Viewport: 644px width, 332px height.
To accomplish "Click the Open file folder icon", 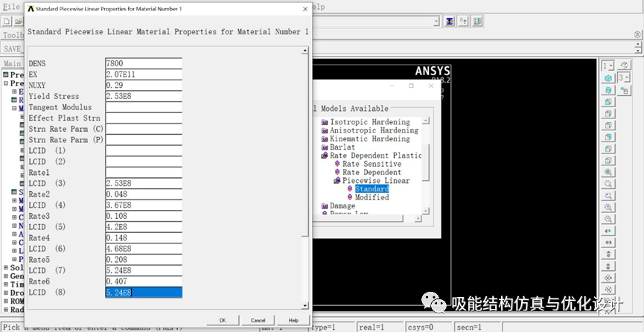I will (x=19, y=21).
